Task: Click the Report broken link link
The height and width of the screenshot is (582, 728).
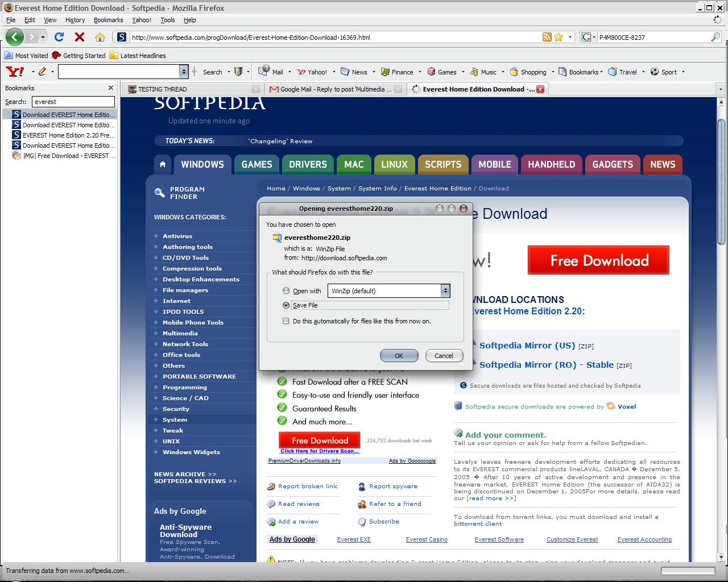Action: click(x=308, y=487)
